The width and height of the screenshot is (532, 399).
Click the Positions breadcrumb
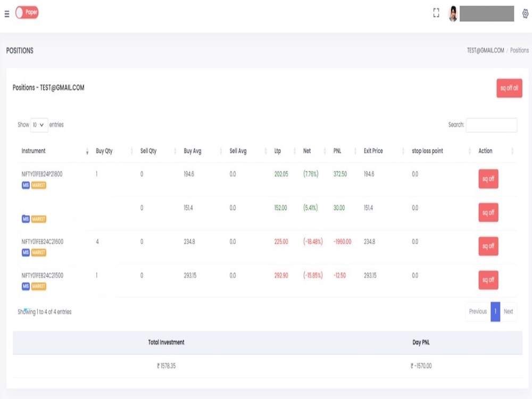(x=519, y=50)
